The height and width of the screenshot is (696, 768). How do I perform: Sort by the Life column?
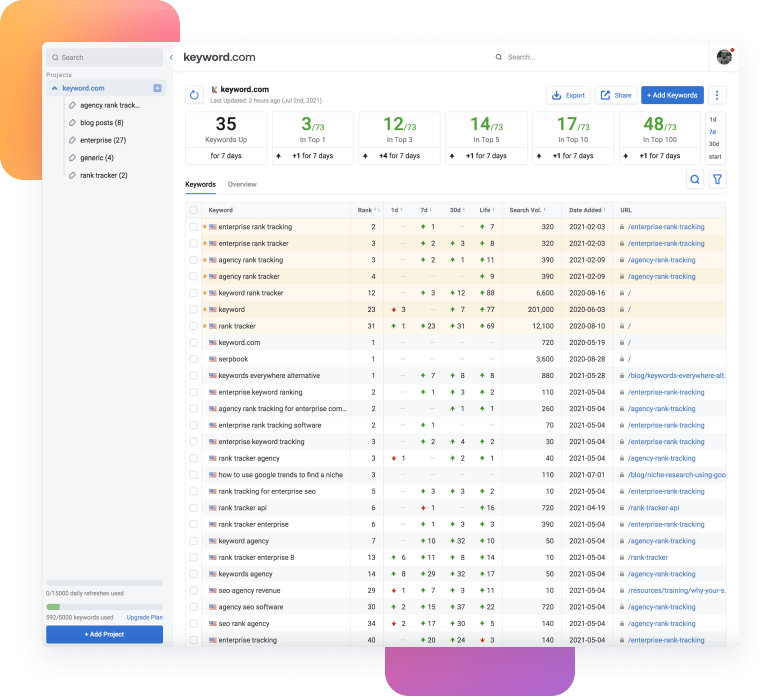(487, 210)
